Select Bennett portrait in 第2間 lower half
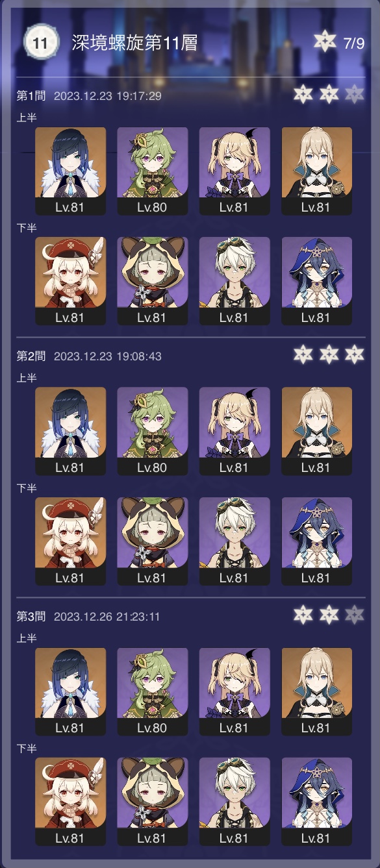Image resolution: width=380 pixels, height=868 pixels. click(234, 541)
